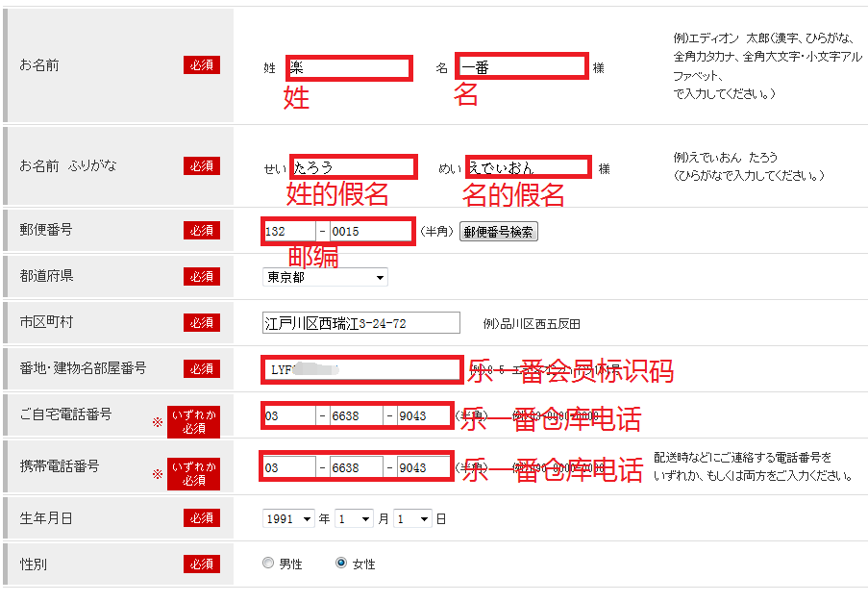
Task: Open the 都道府県 dropdown showing 東京都
Action: point(325,277)
